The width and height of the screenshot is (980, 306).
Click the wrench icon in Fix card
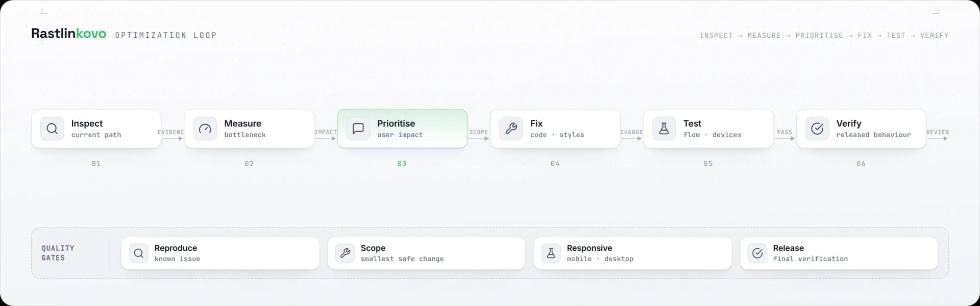tap(511, 129)
